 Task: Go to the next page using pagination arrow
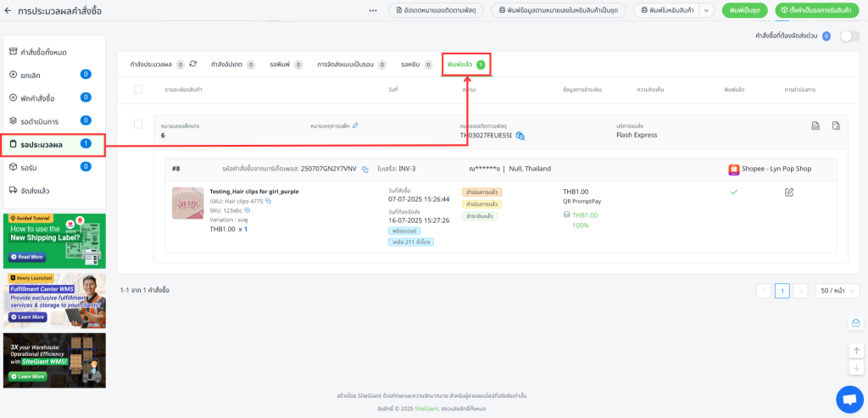coord(801,290)
